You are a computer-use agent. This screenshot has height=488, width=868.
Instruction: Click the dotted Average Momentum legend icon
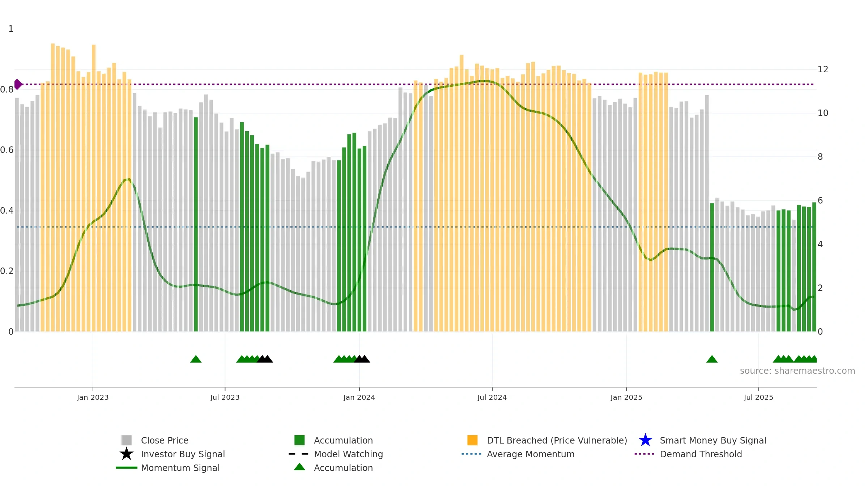coord(472,454)
